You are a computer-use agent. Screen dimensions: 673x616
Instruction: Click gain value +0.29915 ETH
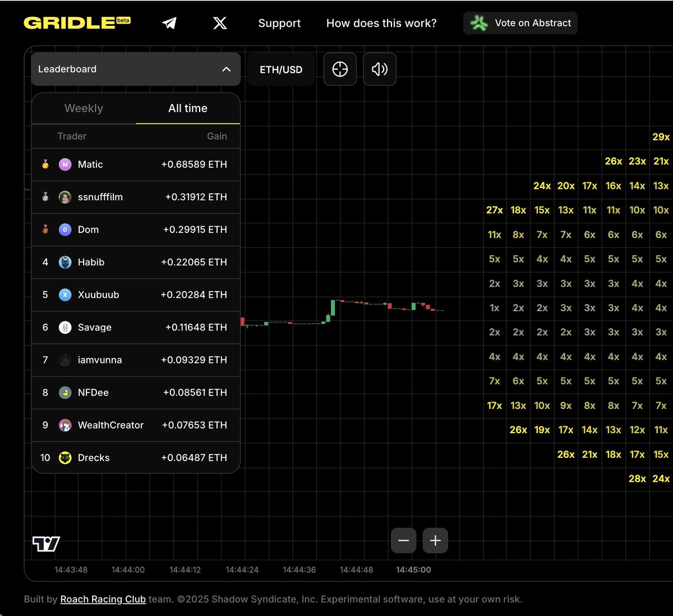(195, 229)
